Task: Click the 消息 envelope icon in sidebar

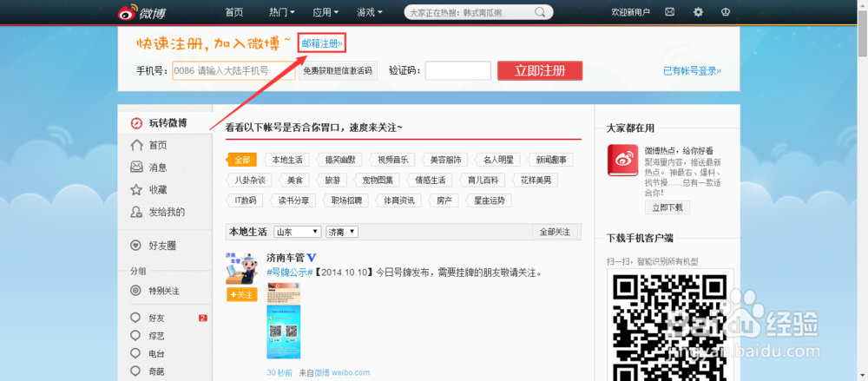Action: pyautogui.click(x=136, y=167)
